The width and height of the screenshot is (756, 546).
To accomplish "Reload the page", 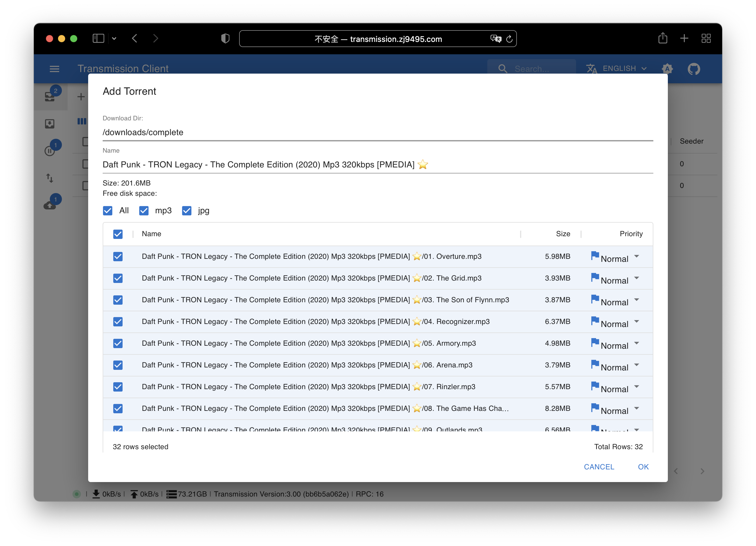I will [x=509, y=39].
